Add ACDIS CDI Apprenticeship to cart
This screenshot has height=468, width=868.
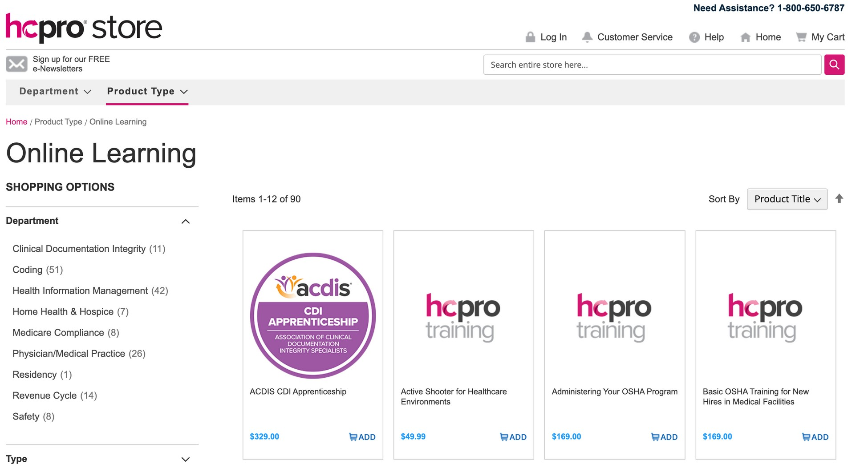click(362, 437)
